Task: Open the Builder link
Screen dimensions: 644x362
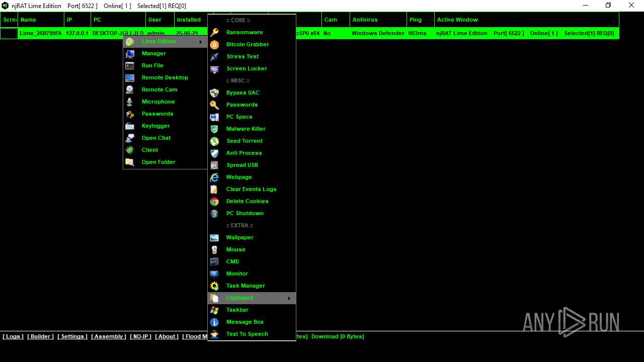Action: (x=41, y=336)
